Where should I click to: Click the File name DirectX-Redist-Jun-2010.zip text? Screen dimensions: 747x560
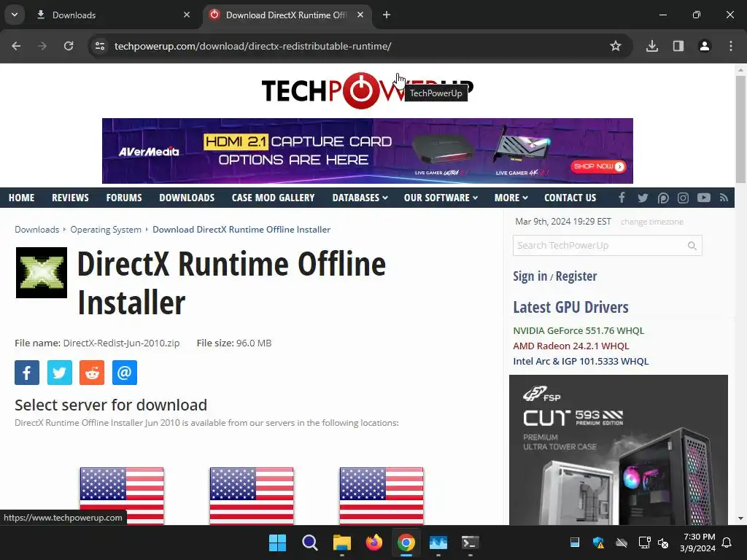coord(97,343)
